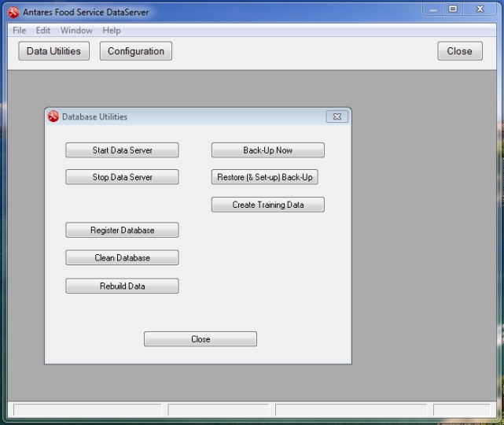Click Back-Up Now
The image size is (504, 425).
click(x=268, y=150)
